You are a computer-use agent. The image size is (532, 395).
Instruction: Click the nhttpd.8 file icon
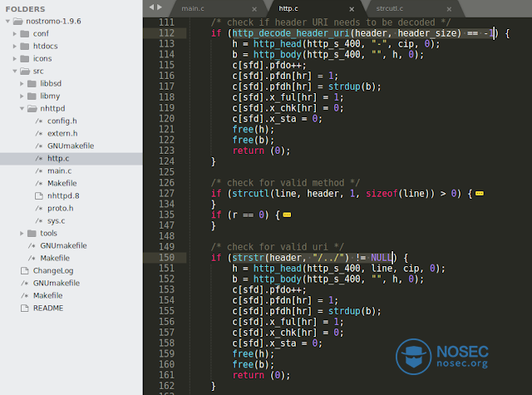click(x=39, y=195)
